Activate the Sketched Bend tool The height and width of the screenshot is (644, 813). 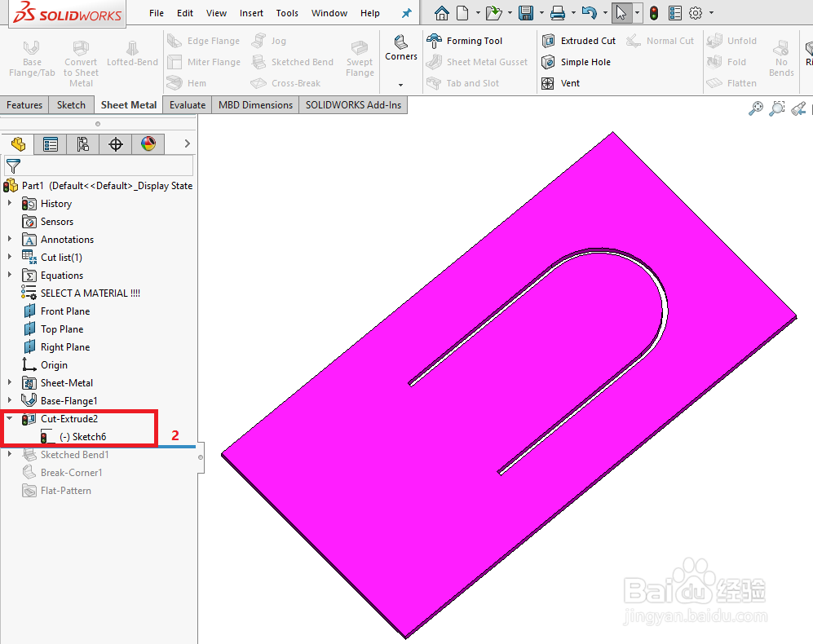(300, 61)
